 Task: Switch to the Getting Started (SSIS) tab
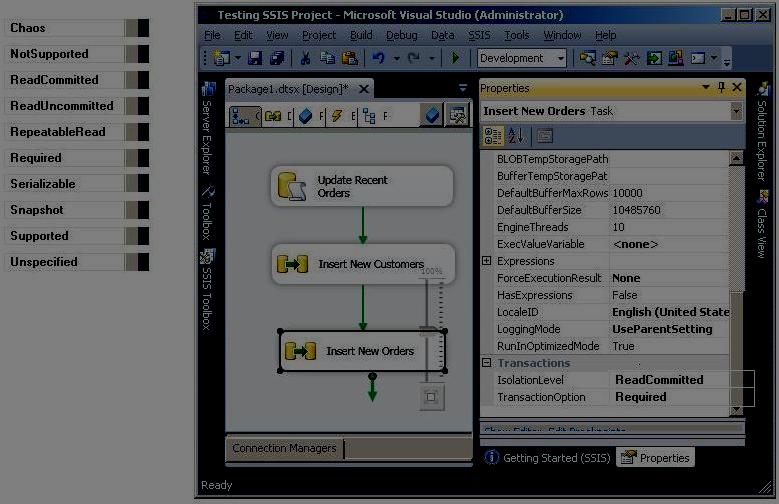[x=547, y=458]
